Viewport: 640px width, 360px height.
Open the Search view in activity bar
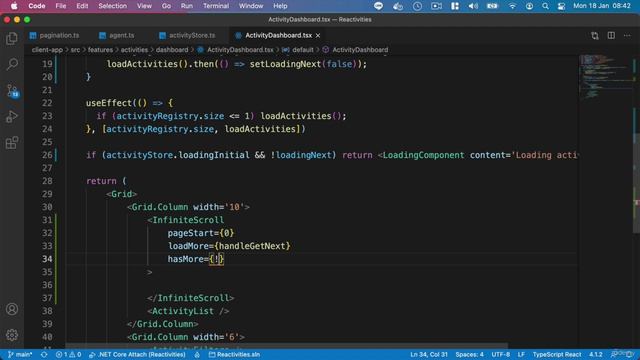click(12, 64)
